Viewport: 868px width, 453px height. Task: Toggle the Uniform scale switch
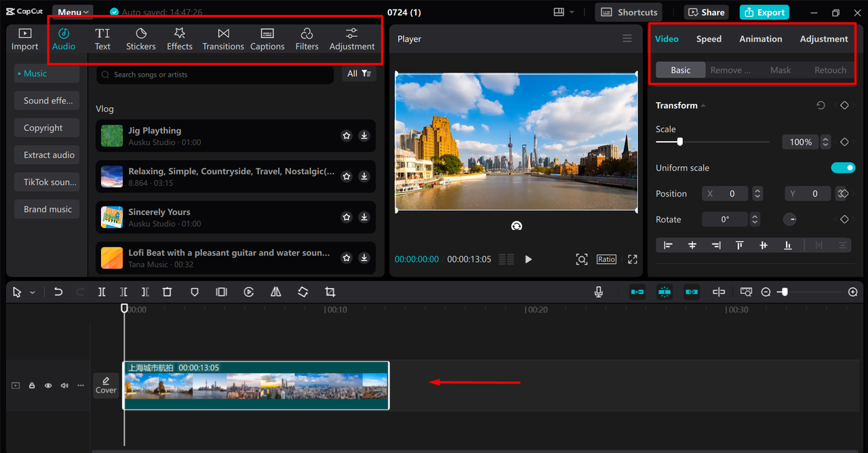pyautogui.click(x=843, y=168)
